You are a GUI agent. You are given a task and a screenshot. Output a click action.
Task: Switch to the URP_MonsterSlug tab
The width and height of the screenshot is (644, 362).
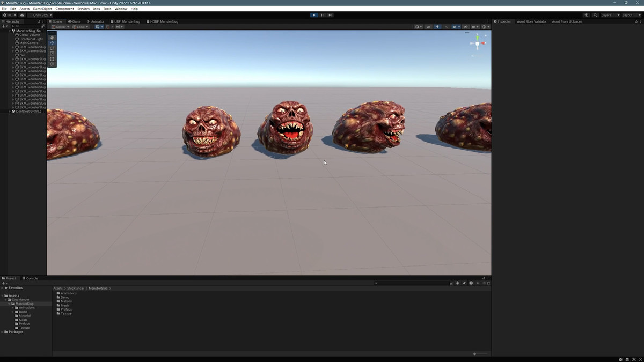coord(125,21)
